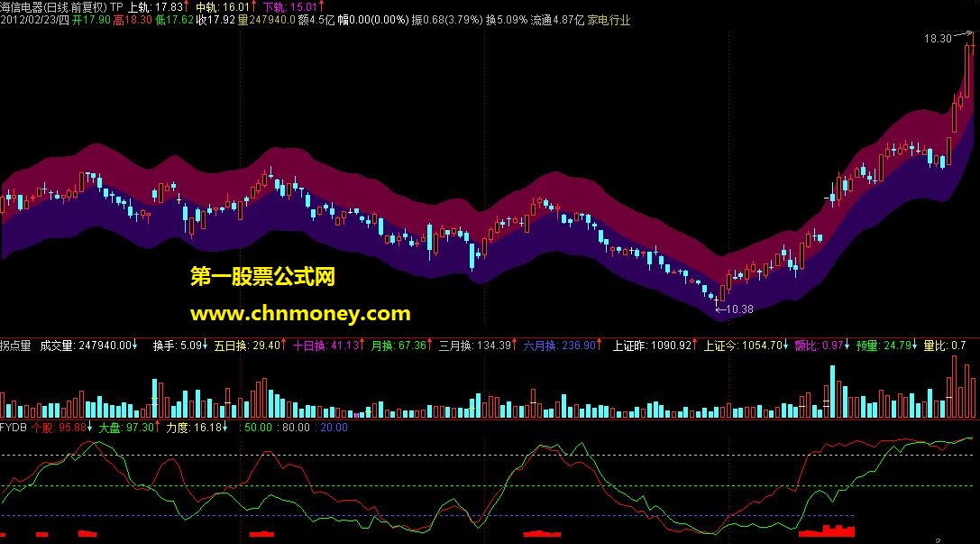The image size is (980, 544).
Task: Click the close price 收17.92
Action: 215,20
